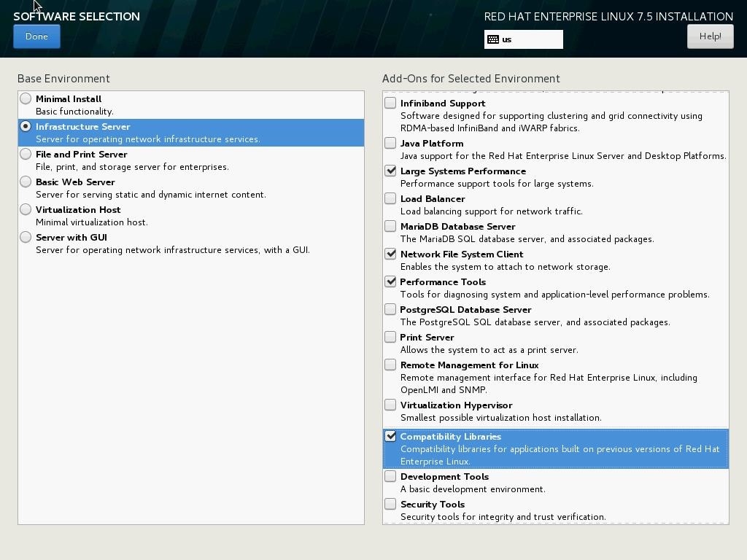This screenshot has width=747, height=560.
Task: Select Minimal Install radio button
Action: click(26, 98)
